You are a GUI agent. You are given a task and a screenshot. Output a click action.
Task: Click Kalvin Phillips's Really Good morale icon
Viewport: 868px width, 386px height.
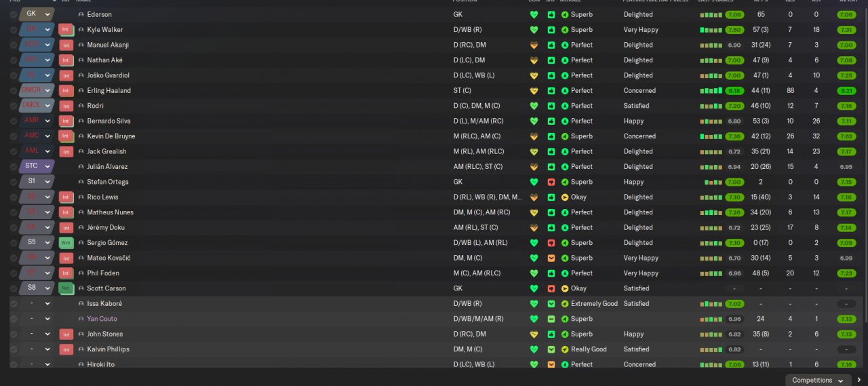565,349
